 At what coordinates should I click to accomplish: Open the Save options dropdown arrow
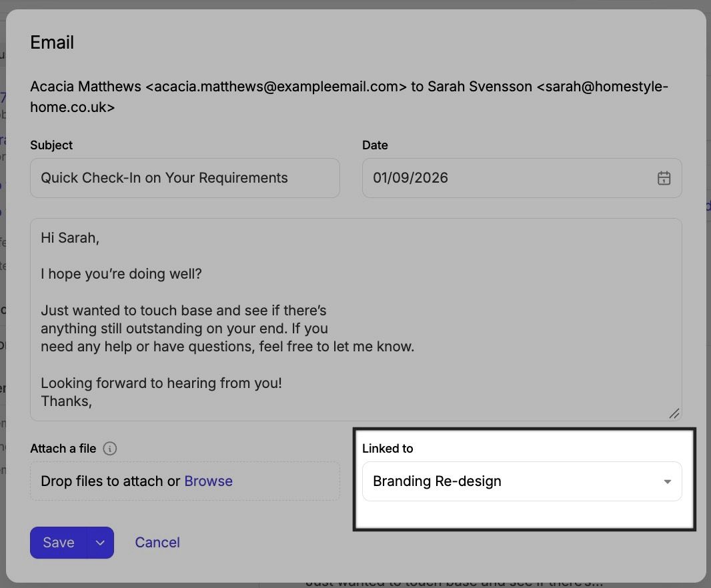click(100, 543)
